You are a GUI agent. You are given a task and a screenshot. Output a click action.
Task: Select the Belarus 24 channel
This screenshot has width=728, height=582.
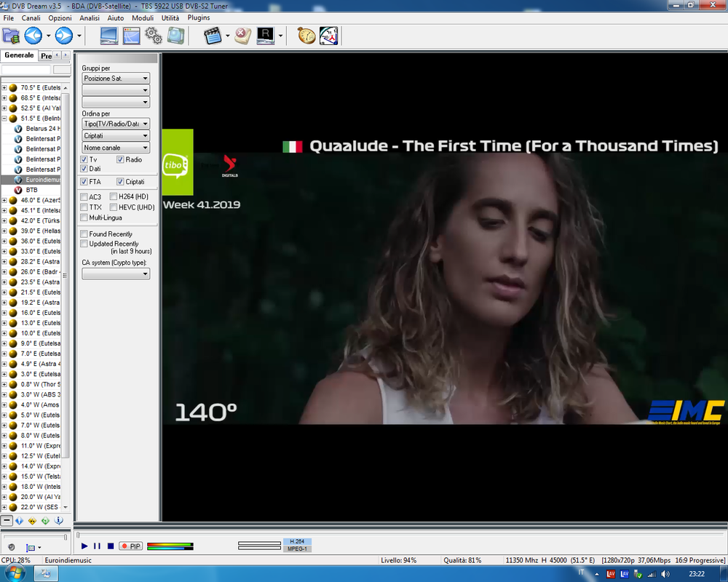(43, 129)
